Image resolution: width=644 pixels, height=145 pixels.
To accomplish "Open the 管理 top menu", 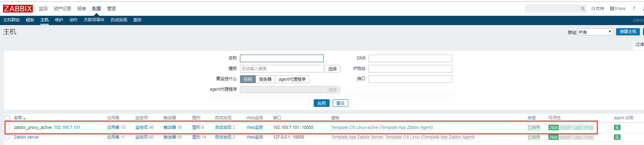I will click(111, 9).
